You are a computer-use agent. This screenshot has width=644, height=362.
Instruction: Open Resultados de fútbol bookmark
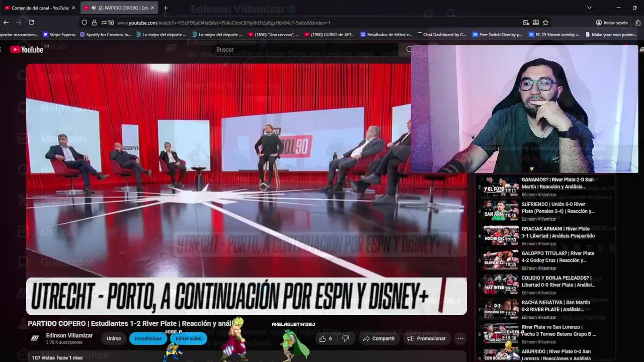click(386, 35)
